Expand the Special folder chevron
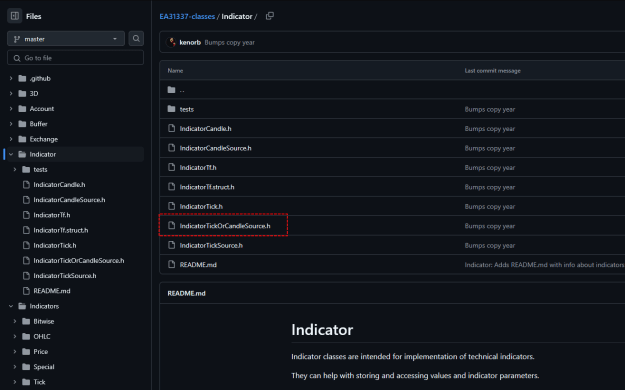625x390 pixels. tap(15, 367)
